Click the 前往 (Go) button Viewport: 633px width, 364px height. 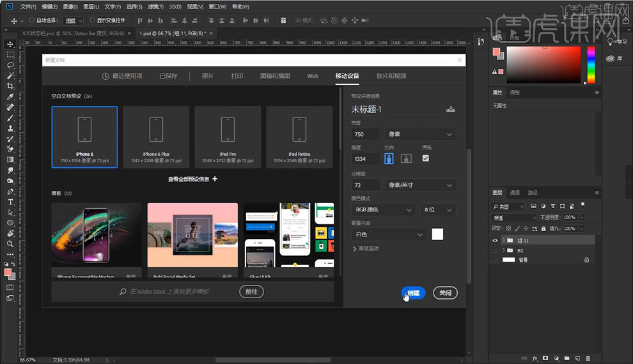point(252,291)
